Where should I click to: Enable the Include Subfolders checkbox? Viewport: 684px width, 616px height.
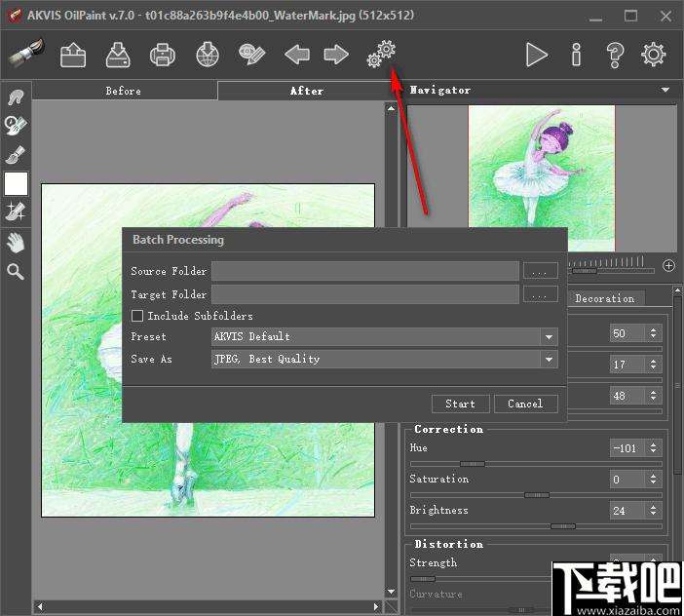[x=137, y=316]
